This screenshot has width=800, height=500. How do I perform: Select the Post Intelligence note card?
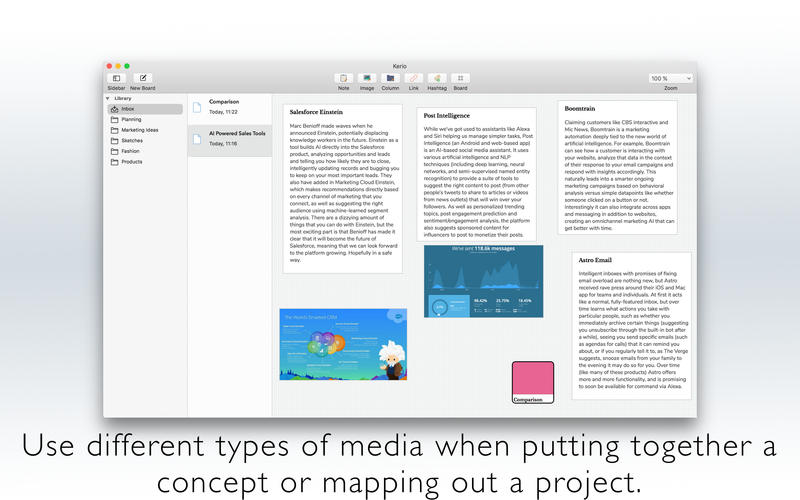(x=477, y=174)
